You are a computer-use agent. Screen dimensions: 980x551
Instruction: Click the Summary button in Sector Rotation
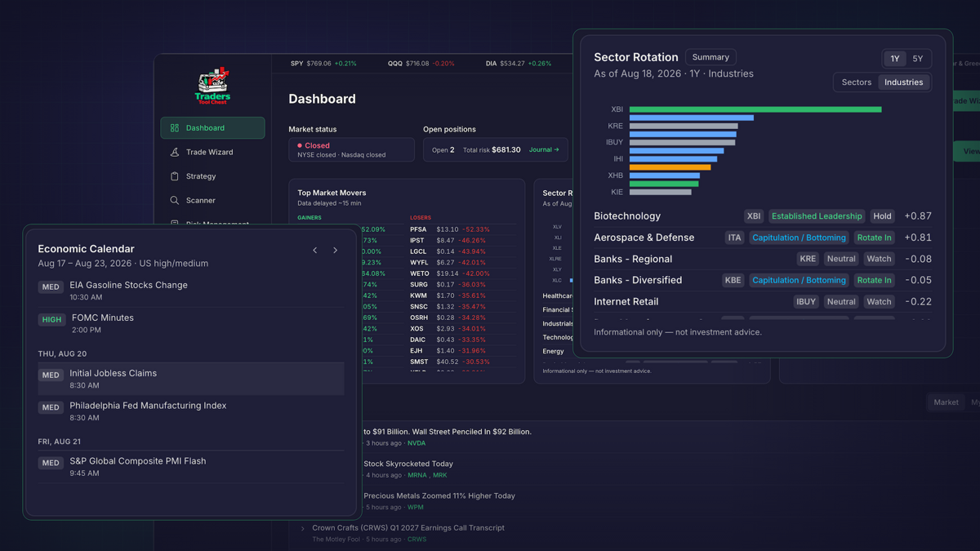coord(710,57)
